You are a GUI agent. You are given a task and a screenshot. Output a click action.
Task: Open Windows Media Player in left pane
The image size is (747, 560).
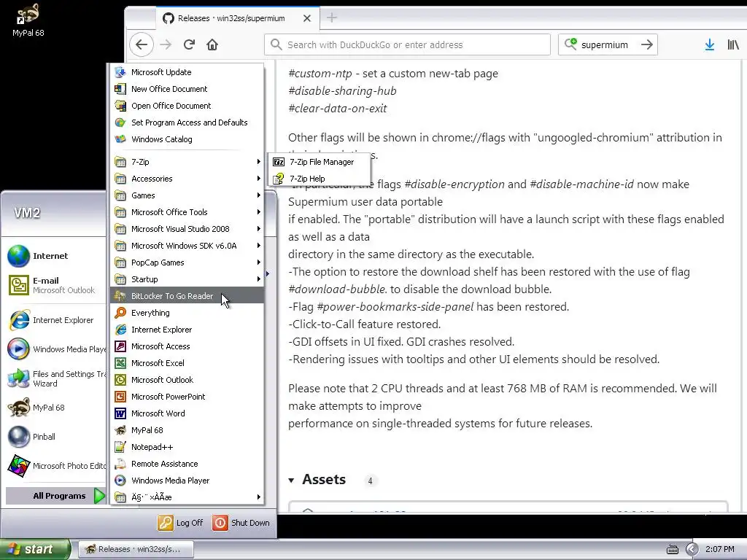click(55, 349)
